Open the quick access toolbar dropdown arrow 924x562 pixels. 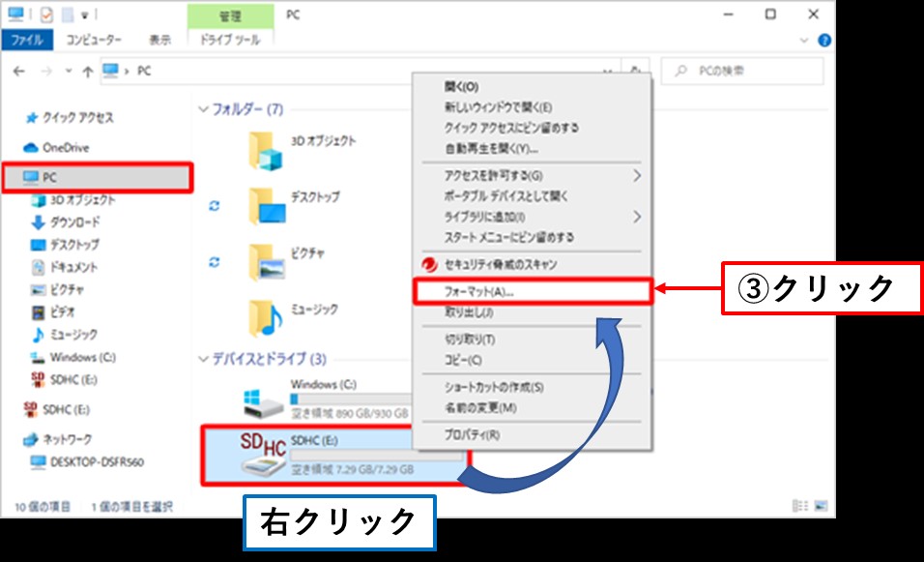[x=84, y=15]
